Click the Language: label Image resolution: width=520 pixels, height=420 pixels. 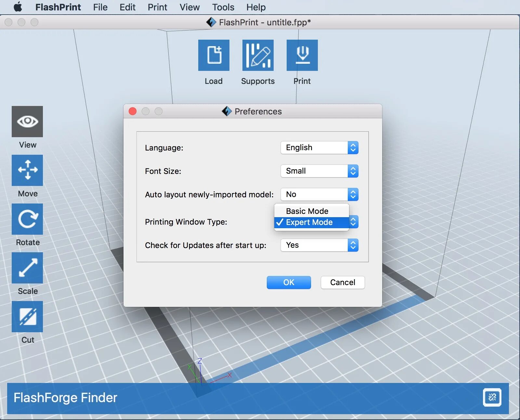tap(164, 148)
